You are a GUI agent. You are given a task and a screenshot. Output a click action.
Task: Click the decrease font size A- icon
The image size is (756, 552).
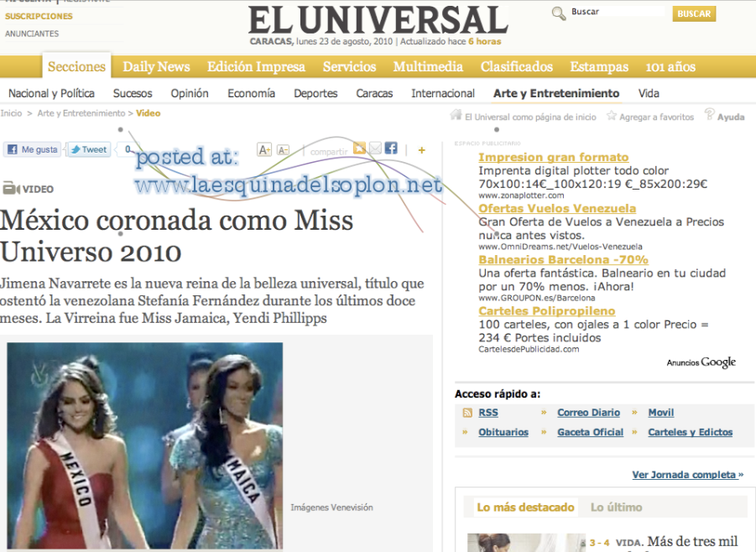tap(283, 150)
